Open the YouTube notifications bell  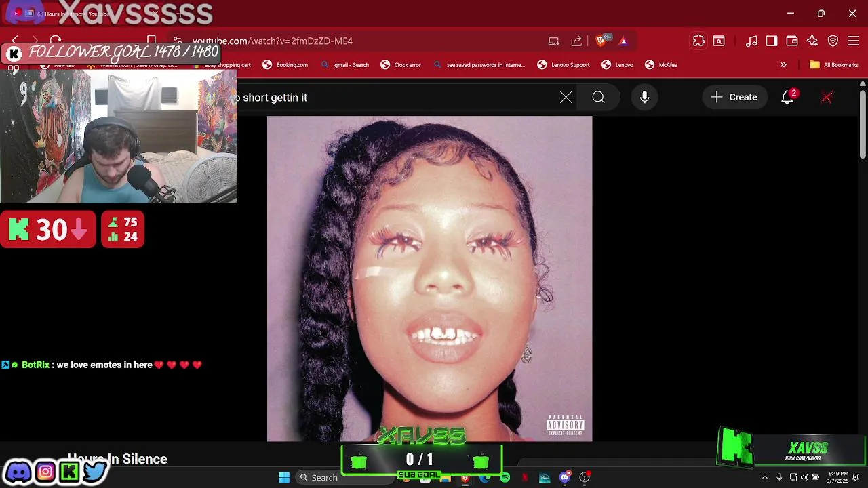[787, 98]
